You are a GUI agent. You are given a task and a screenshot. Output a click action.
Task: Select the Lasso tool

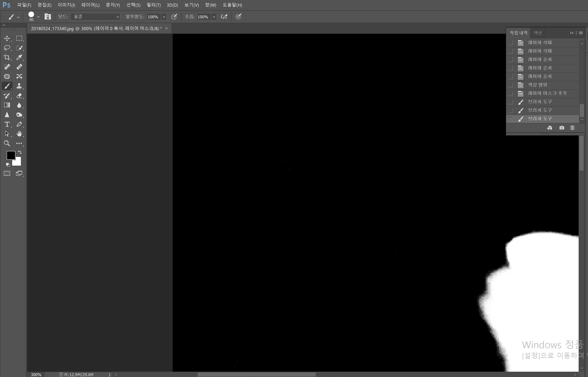[x=7, y=48]
